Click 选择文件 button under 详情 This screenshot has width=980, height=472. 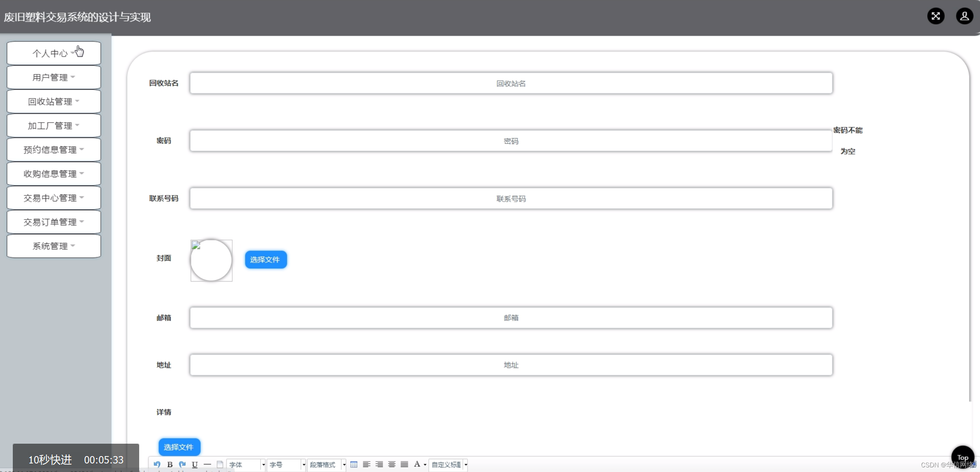coord(179,447)
